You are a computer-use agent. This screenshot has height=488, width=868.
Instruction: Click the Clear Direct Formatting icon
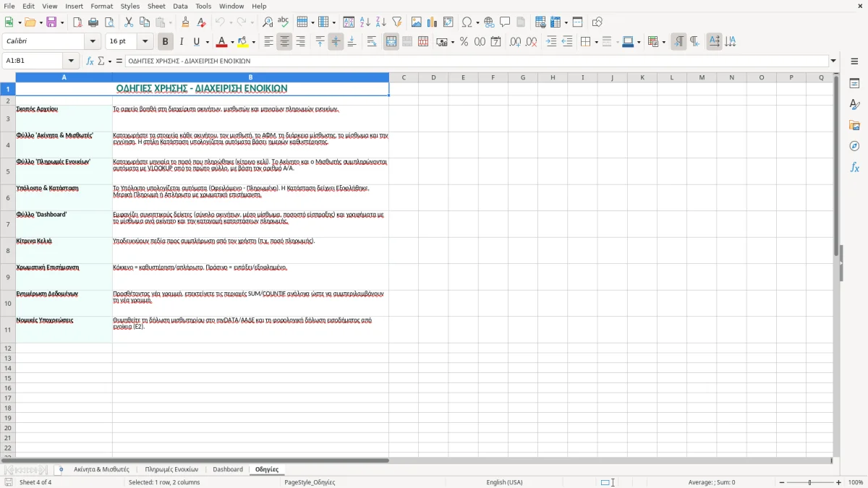click(x=202, y=22)
